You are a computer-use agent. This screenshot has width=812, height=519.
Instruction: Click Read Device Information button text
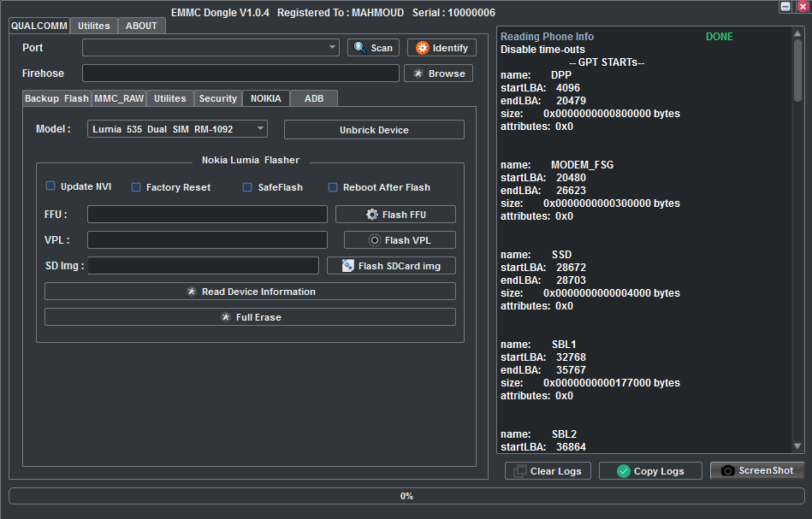pos(258,292)
